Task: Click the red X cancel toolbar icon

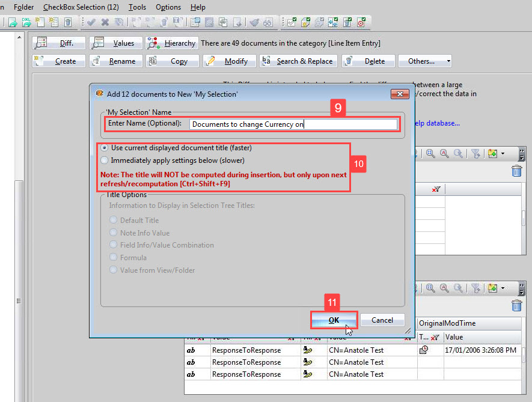Action: click(104, 22)
